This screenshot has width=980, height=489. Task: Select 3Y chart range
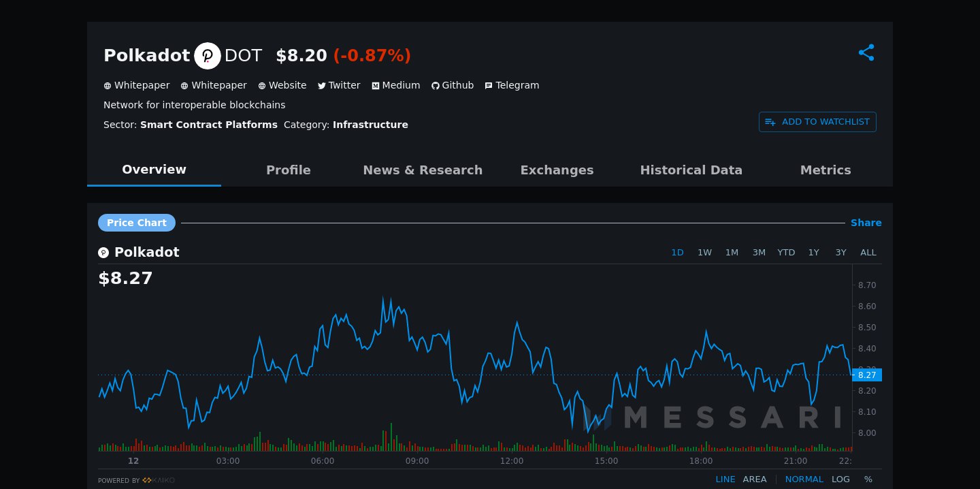point(841,253)
